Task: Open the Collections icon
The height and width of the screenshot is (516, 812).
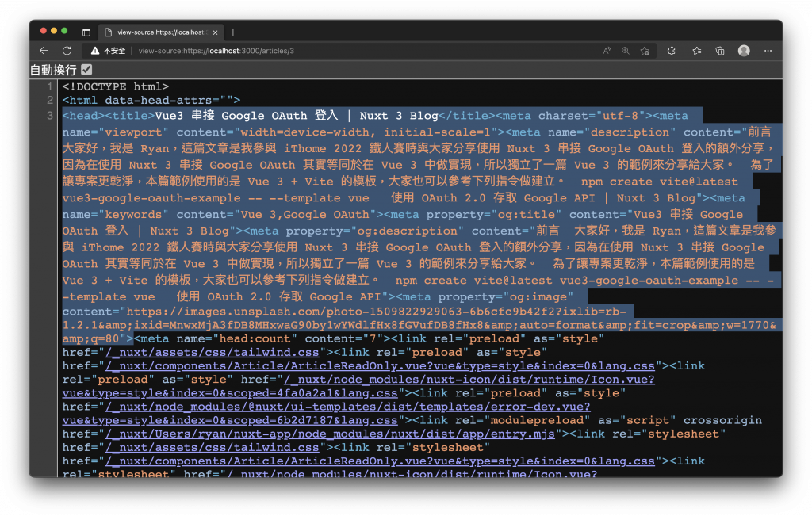Action: tap(720, 51)
